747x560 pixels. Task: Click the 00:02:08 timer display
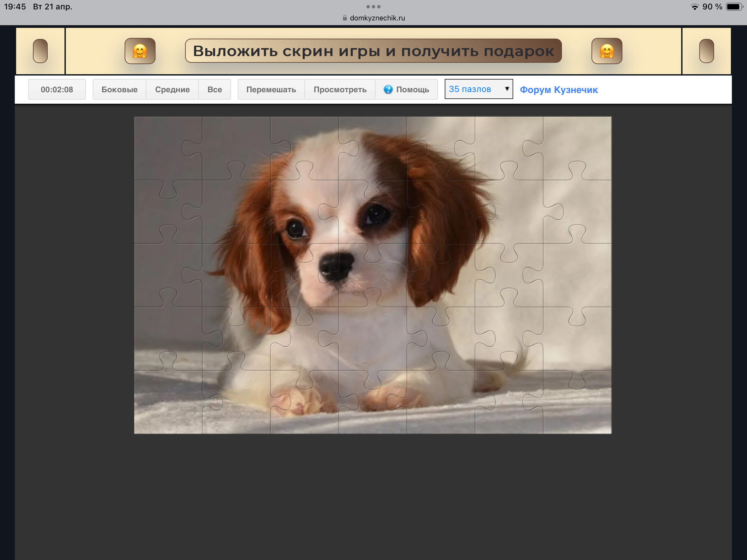(x=57, y=89)
